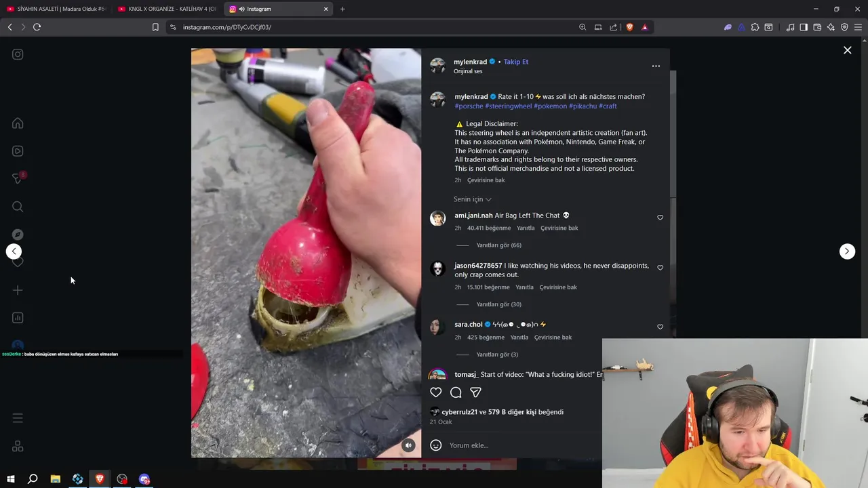The image size is (868, 488).
Task: Toggle video sound with speaker button
Action: point(408,445)
